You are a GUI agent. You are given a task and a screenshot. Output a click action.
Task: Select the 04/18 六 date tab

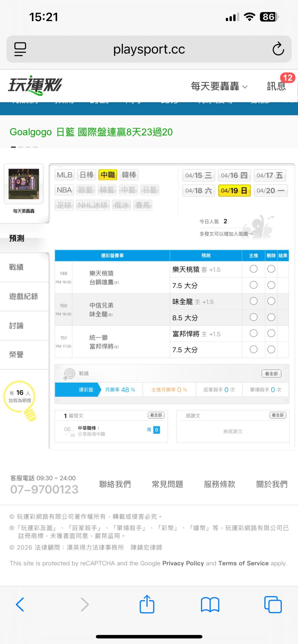tap(198, 190)
